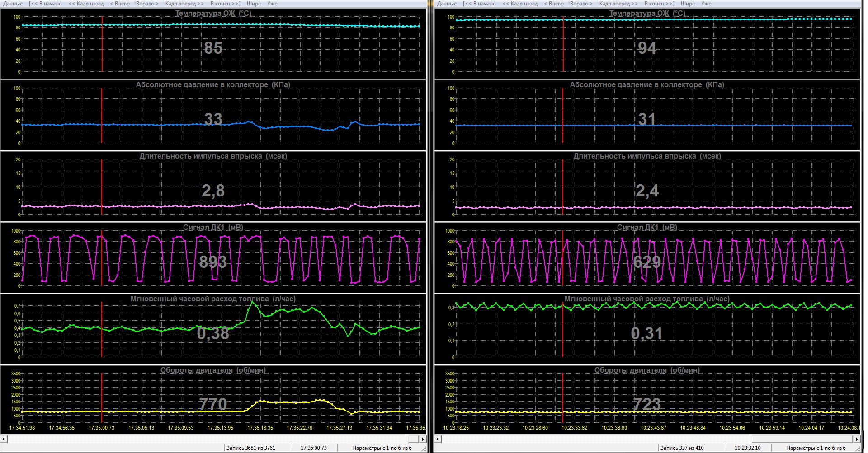This screenshot has height=453, width=868.
Task: Click 'В конец >>]' in the right window
Action: click(x=660, y=4)
